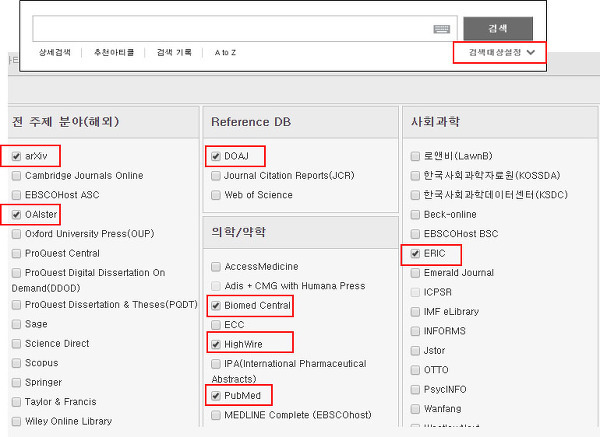Check Web of Science checkbox
The width and height of the screenshot is (600, 437).
216,195
